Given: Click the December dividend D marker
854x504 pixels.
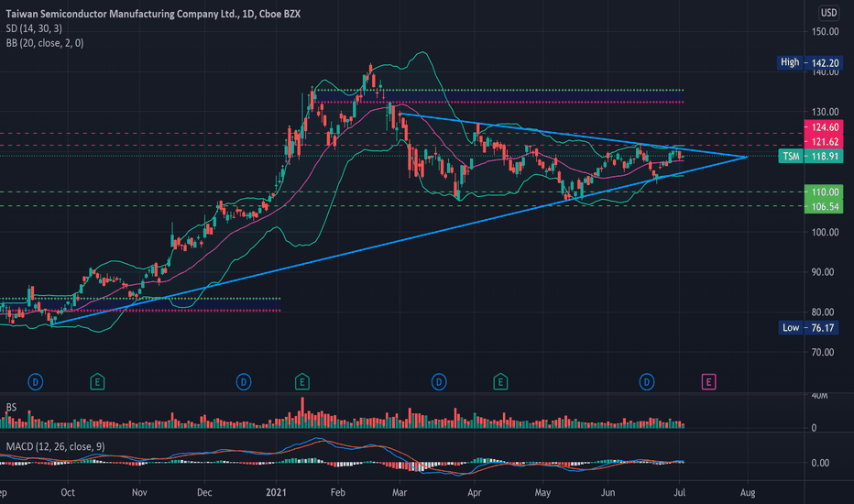Looking at the screenshot, I should 244,382.
